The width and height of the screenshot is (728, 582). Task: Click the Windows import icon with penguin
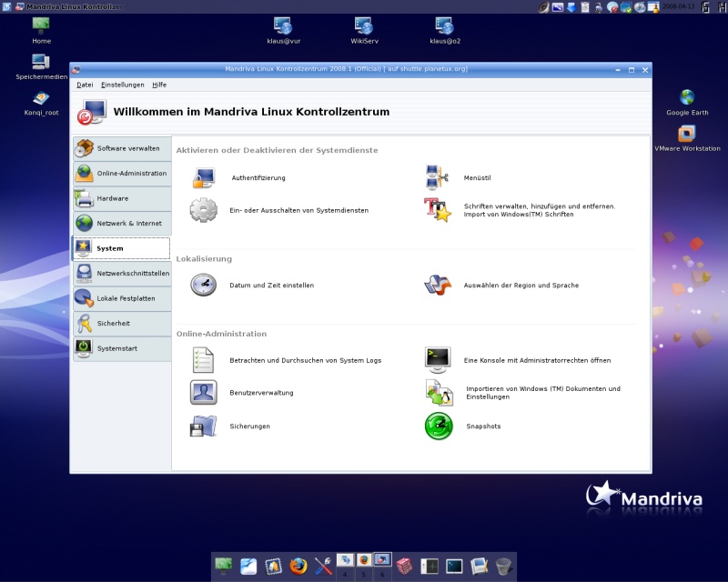pyautogui.click(x=439, y=393)
